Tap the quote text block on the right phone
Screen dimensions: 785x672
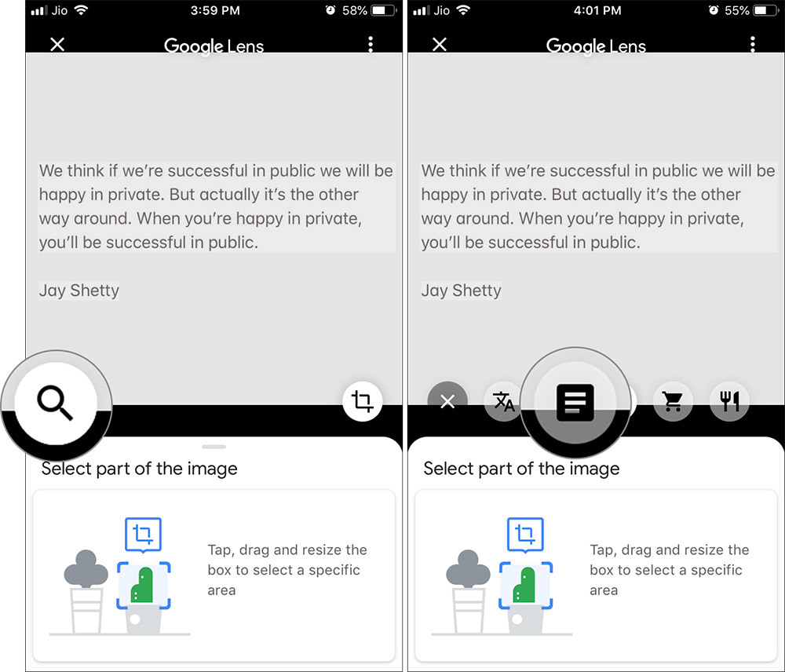[597, 206]
